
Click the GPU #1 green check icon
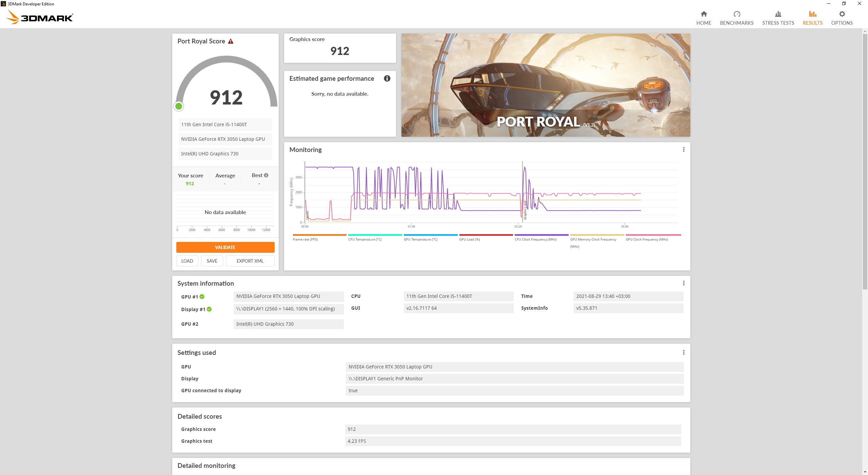coord(202,297)
